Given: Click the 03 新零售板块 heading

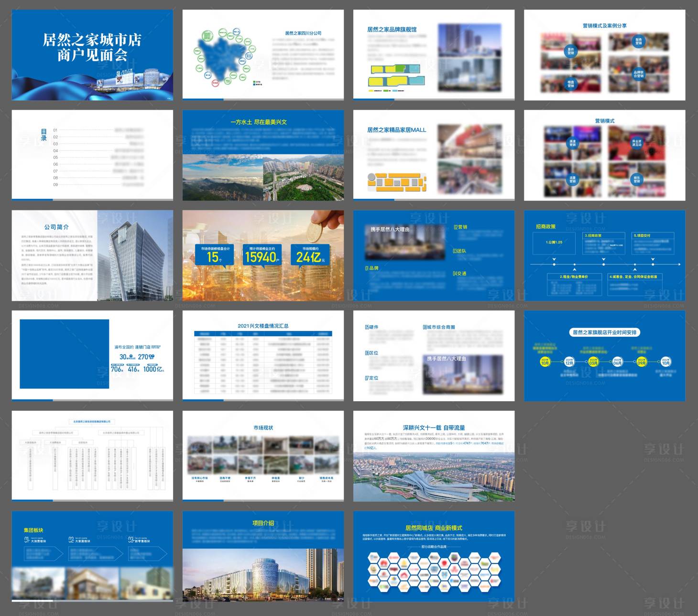Looking at the screenshot, I should (x=139, y=539).
